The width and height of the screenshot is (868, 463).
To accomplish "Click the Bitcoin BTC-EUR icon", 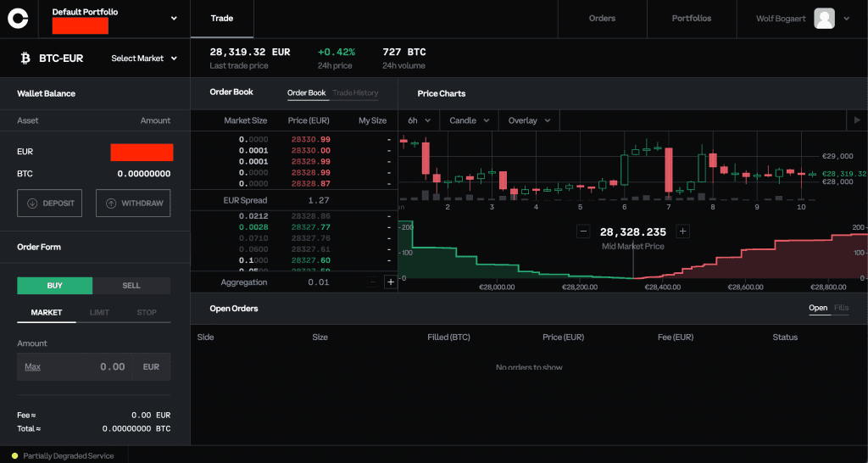I will [x=25, y=59].
